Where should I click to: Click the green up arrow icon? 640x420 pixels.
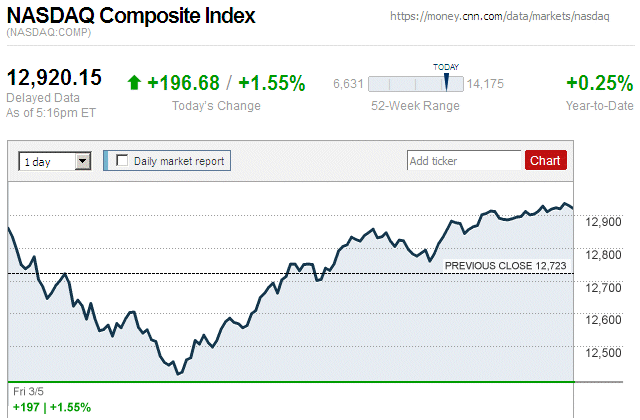[x=135, y=83]
